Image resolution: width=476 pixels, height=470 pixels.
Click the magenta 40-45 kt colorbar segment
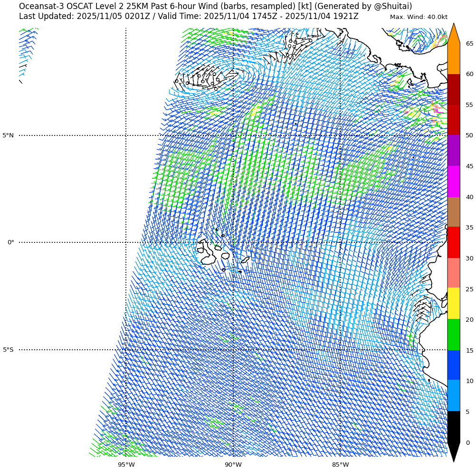pyautogui.click(x=454, y=182)
